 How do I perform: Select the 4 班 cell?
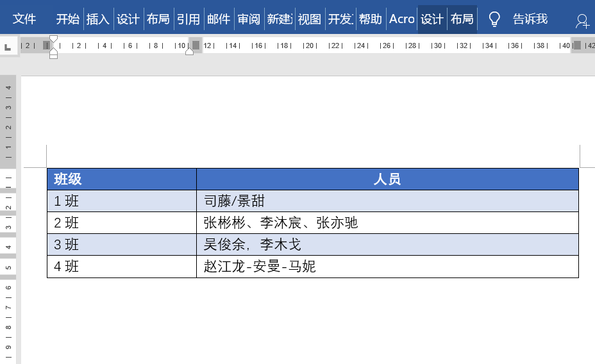122,267
